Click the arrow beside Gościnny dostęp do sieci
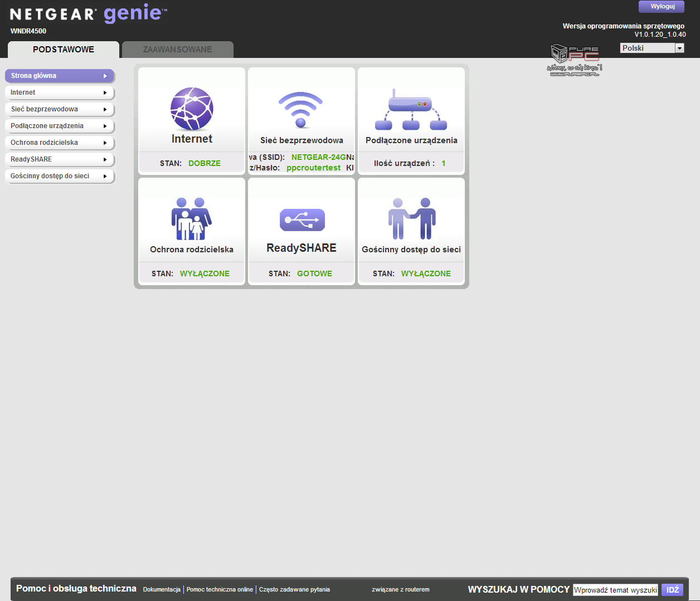 (x=105, y=176)
